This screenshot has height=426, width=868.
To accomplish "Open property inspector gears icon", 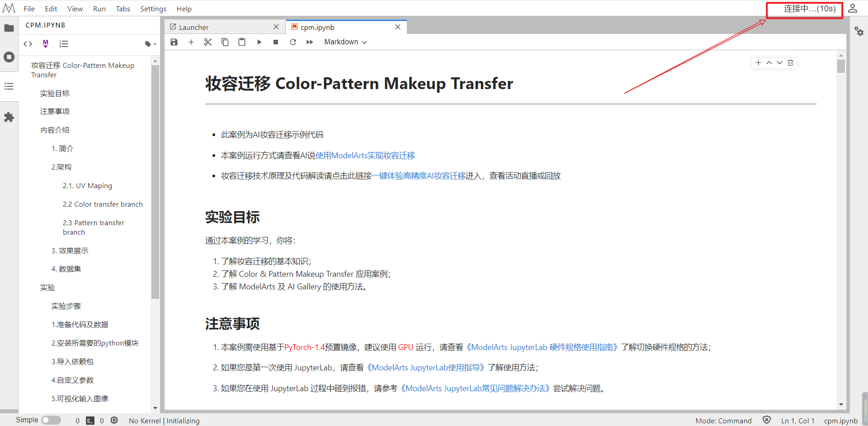I will tap(859, 31).
